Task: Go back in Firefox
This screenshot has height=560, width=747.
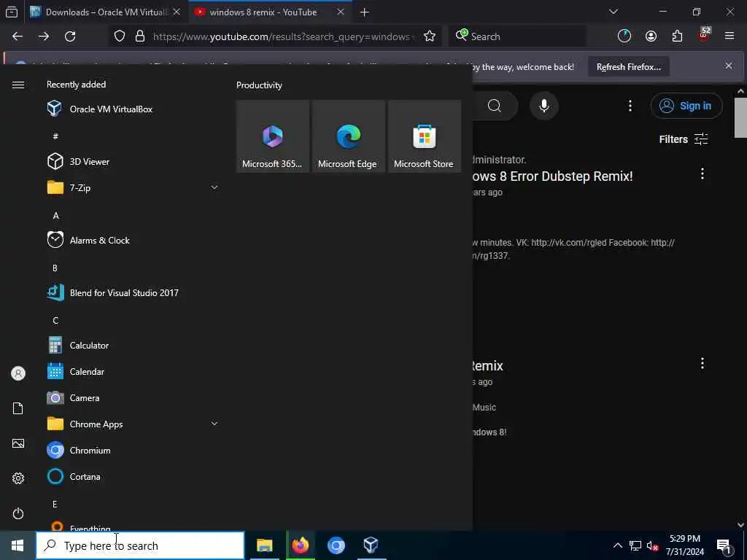Action: 18,36
